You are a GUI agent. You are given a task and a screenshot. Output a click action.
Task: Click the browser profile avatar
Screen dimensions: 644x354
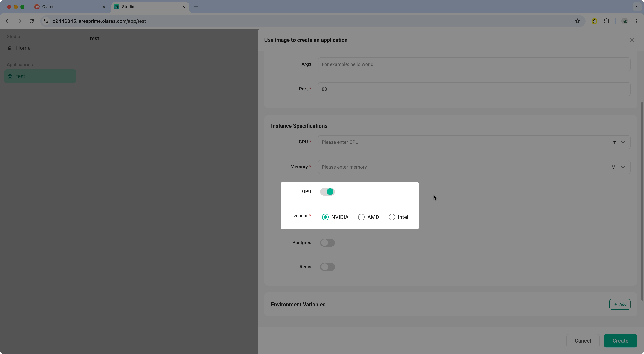point(625,21)
